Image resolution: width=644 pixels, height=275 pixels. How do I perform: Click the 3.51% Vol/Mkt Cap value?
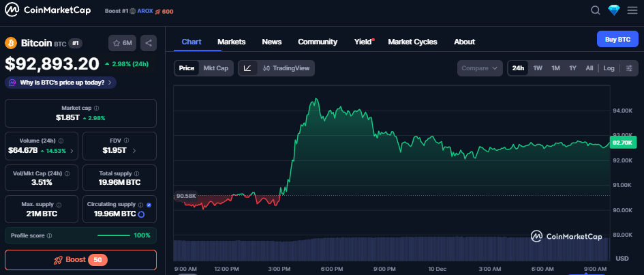coord(42,182)
